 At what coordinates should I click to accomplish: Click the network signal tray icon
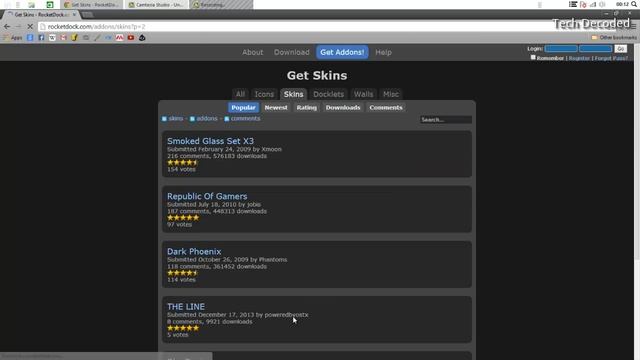(593, 4)
